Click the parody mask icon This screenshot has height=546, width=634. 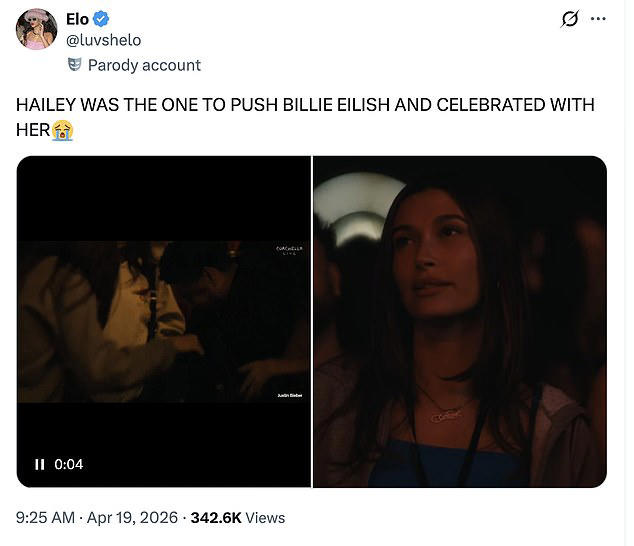[74, 65]
